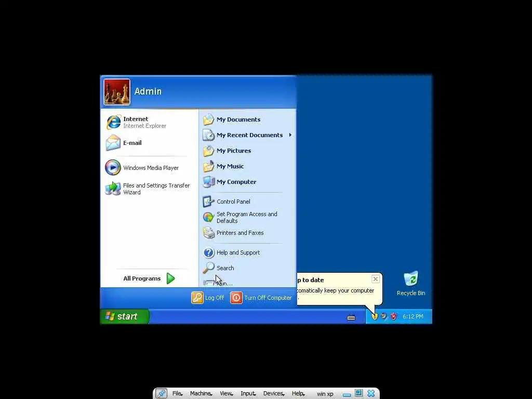Open the Machine menu

201,394
